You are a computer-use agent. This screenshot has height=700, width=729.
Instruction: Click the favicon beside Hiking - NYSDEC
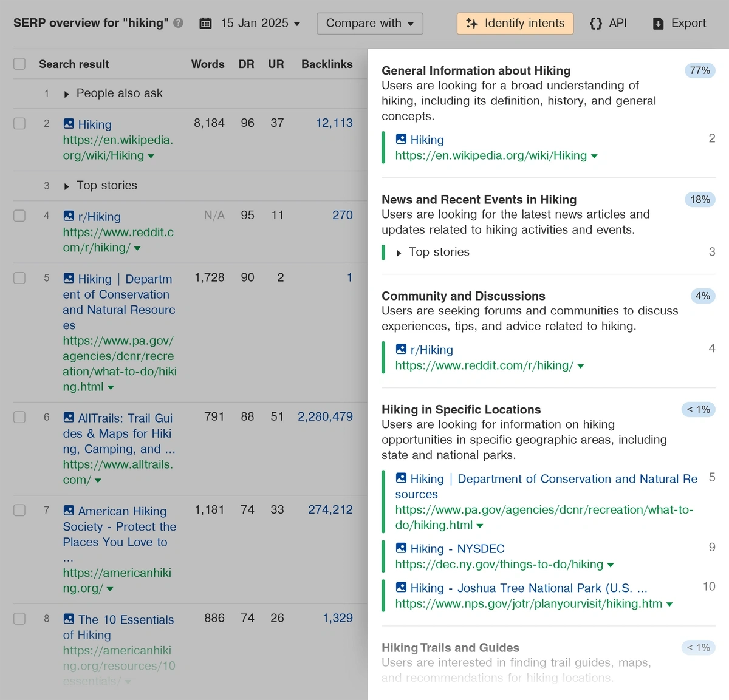pyautogui.click(x=401, y=548)
